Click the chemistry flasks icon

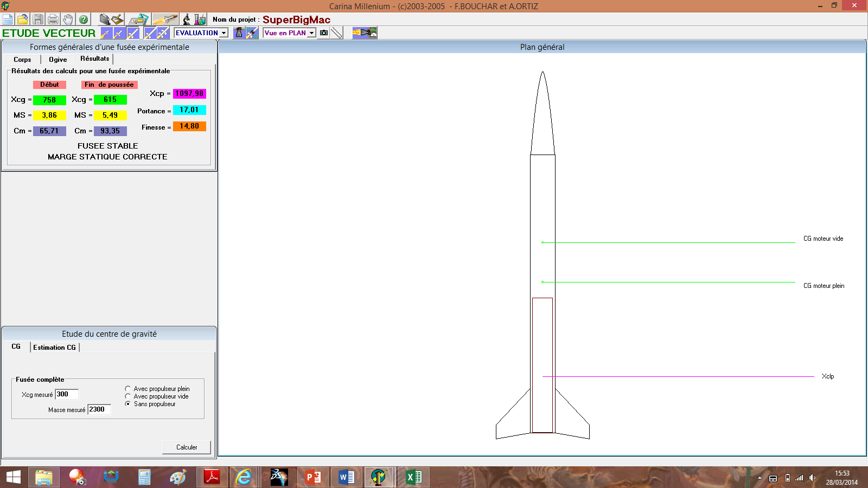[200, 20]
